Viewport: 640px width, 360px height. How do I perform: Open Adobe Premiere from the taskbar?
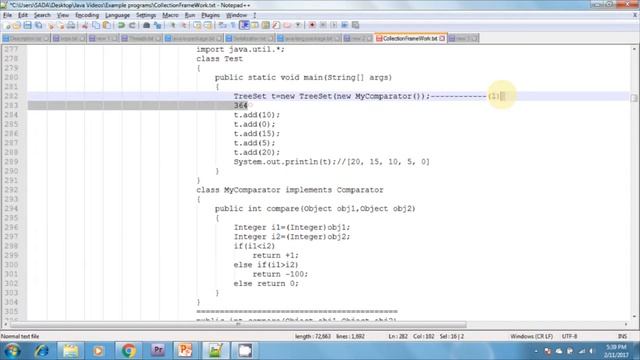pos(158,351)
